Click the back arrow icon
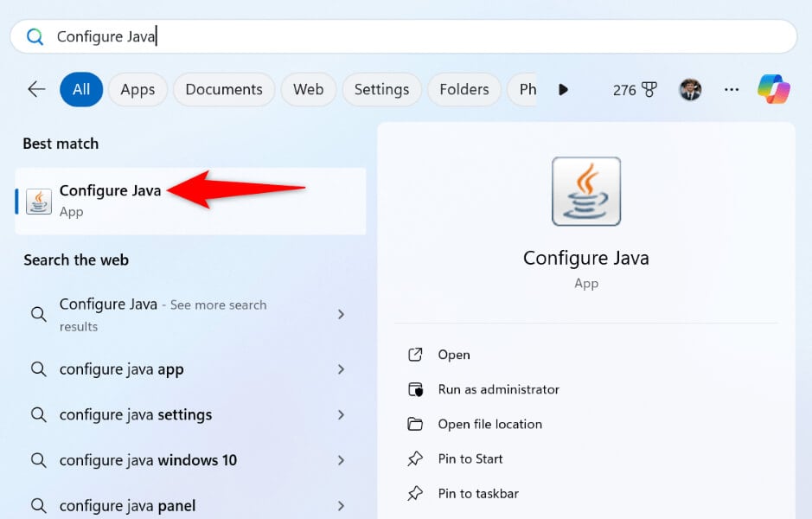 click(36, 89)
